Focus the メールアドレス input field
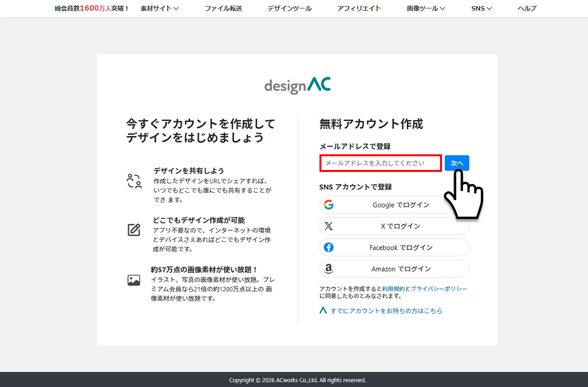The width and height of the screenshot is (588, 387). 381,163
